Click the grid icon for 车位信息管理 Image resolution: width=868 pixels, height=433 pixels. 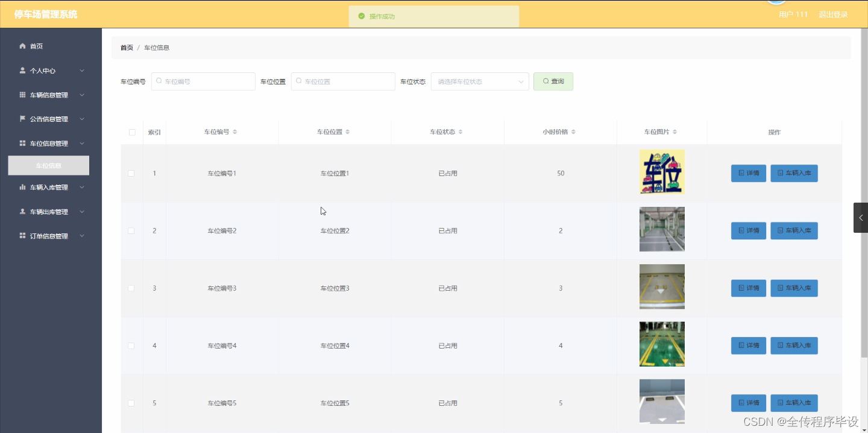pos(23,144)
